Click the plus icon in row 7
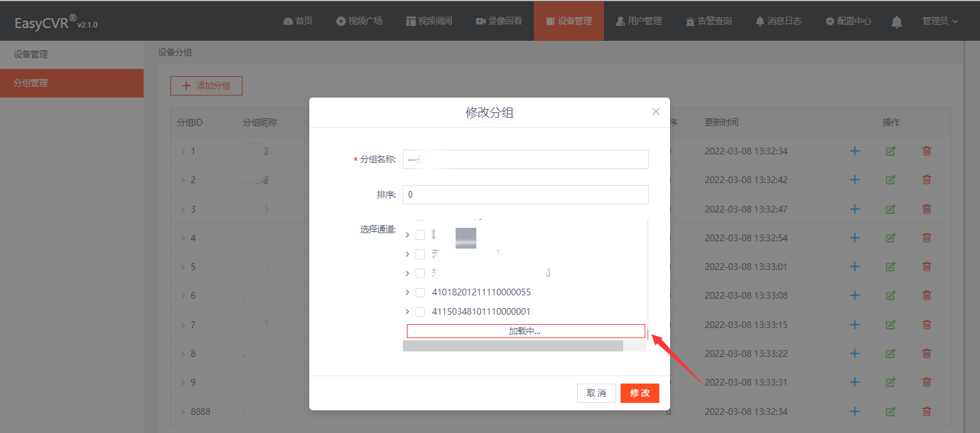Screen dimensions: 980x433 pyautogui.click(x=854, y=325)
